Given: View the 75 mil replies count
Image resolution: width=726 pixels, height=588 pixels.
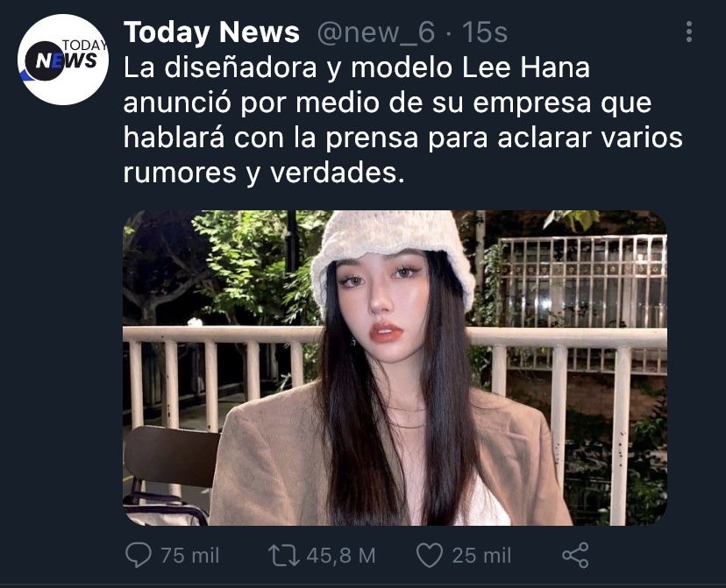Looking at the screenshot, I should [x=190, y=556].
